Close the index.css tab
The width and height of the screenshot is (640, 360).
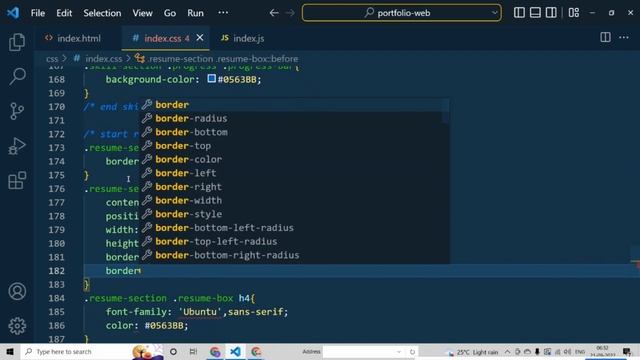point(200,38)
